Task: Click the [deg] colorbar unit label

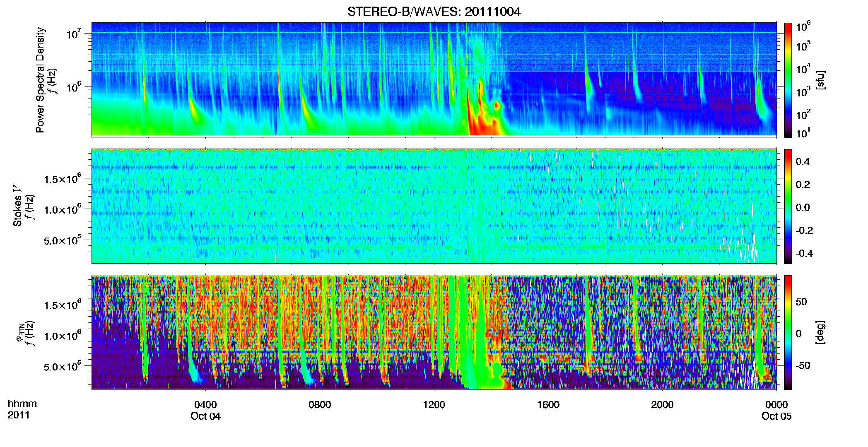Action: [x=820, y=332]
